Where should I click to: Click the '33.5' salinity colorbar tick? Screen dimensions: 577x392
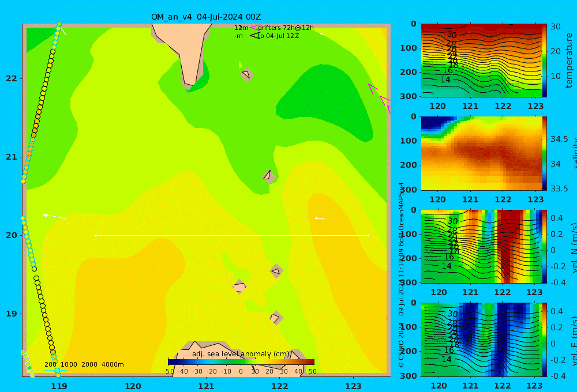pos(559,189)
